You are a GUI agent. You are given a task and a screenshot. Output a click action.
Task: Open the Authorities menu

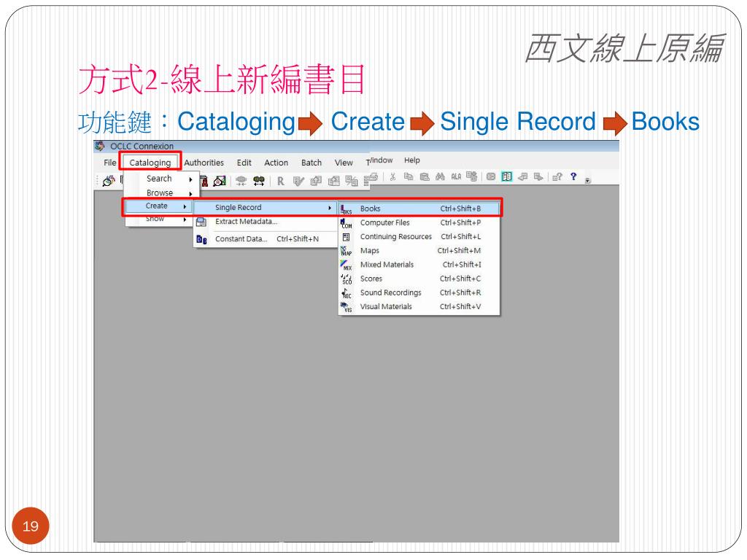pyautogui.click(x=204, y=163)
